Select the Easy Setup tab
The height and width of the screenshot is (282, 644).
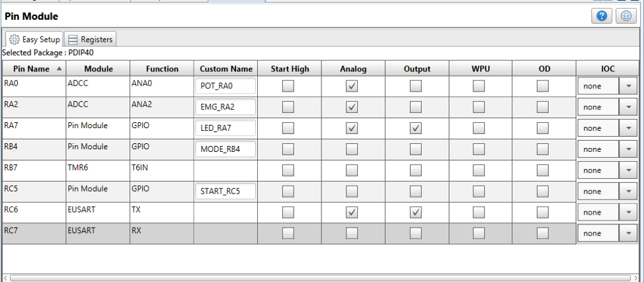coord(35,40)
